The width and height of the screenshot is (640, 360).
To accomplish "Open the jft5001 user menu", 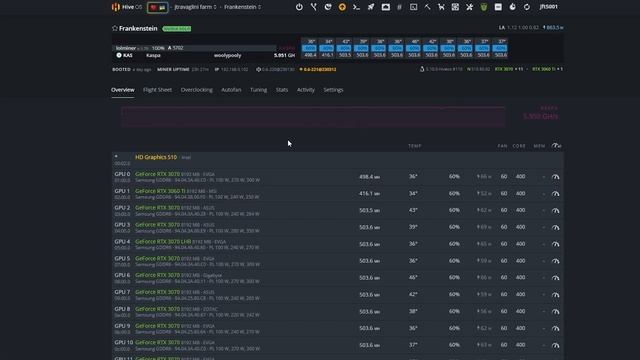I will pos(549,7).
